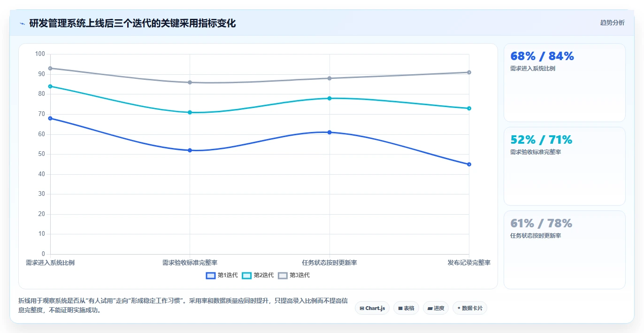
Task: Open the 趋势分析 label in the header
Action: (612, 23)
